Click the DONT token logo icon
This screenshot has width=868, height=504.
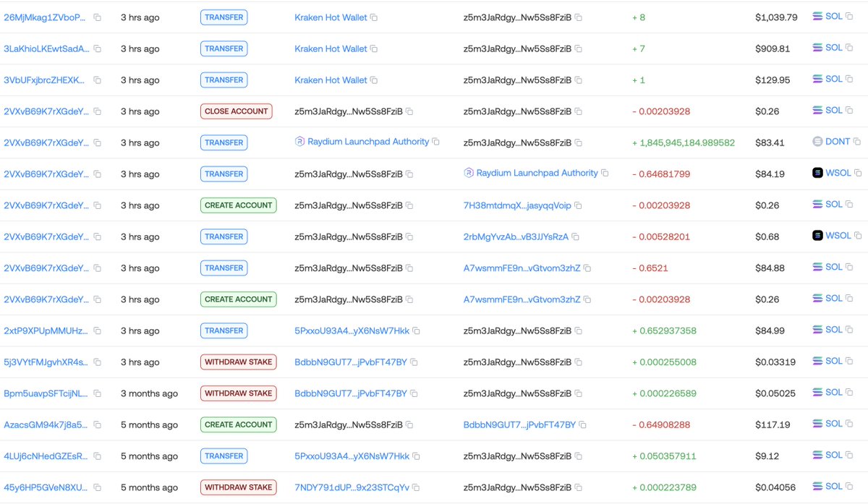(x=817, y=142)
